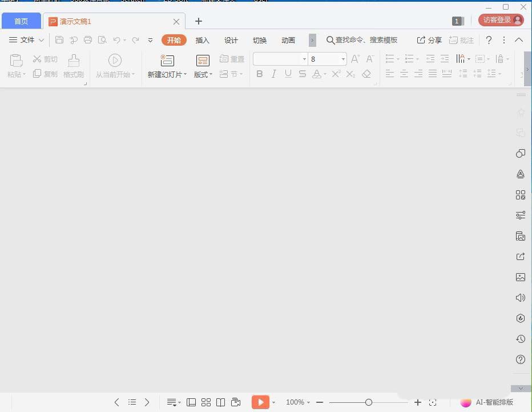
Task: Switch to the 插入 ribbon tab
Action: pos(203,40)
